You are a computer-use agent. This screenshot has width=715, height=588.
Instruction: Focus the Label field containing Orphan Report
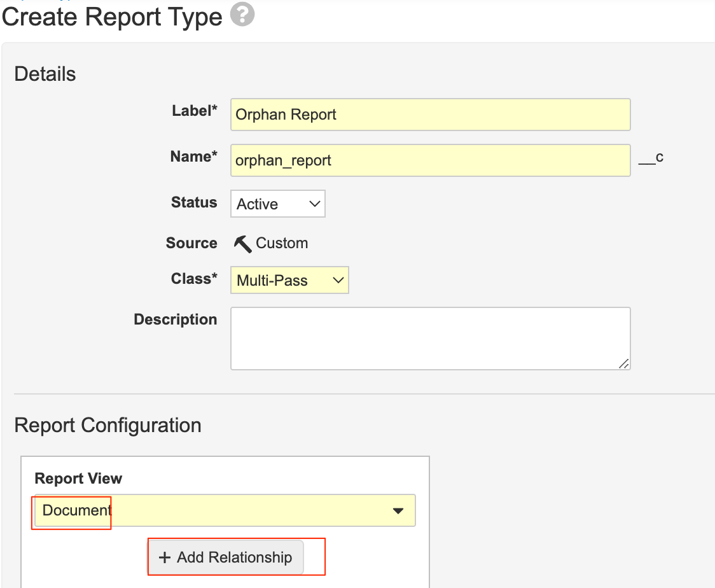pyautogui.click(x=430, y=115)
